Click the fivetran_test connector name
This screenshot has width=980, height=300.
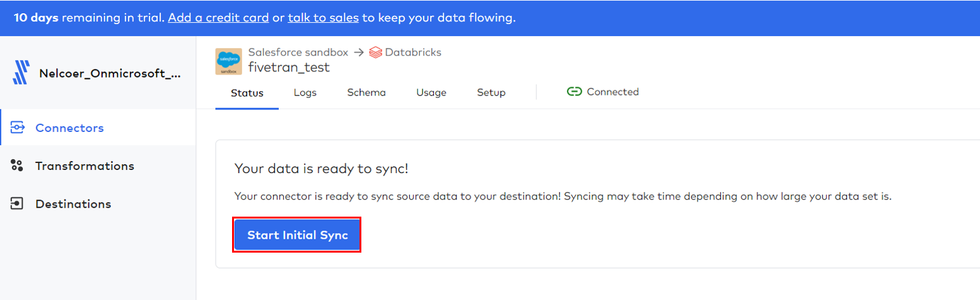pos(289,67)
